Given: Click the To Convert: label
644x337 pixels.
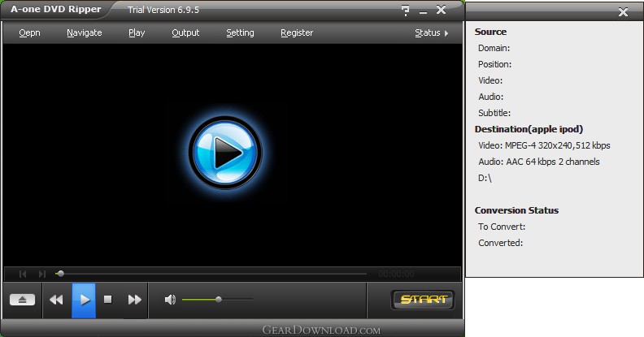Looking at the screenshot, I should coord(502,227).
